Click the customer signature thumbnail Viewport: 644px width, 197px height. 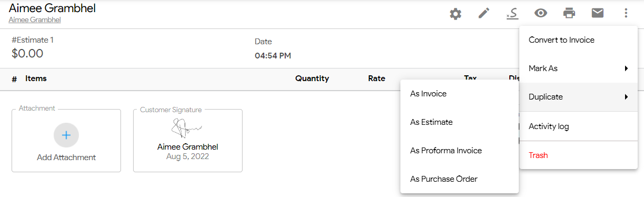tap(188, 129)
